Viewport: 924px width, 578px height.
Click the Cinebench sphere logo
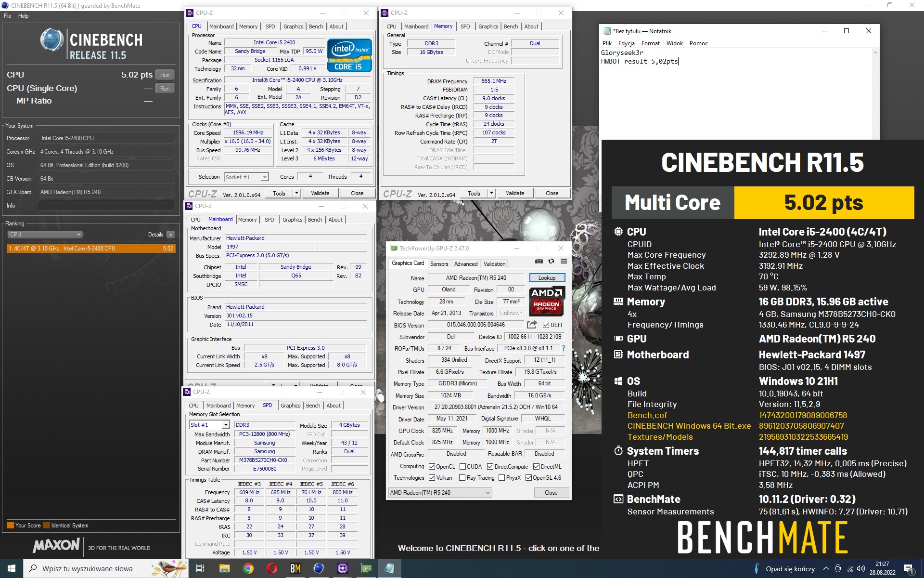coord(51,40)
